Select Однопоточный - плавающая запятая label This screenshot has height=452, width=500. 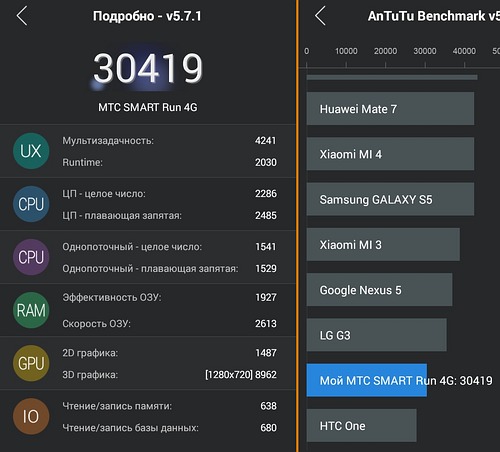click(x=150, y=269)
